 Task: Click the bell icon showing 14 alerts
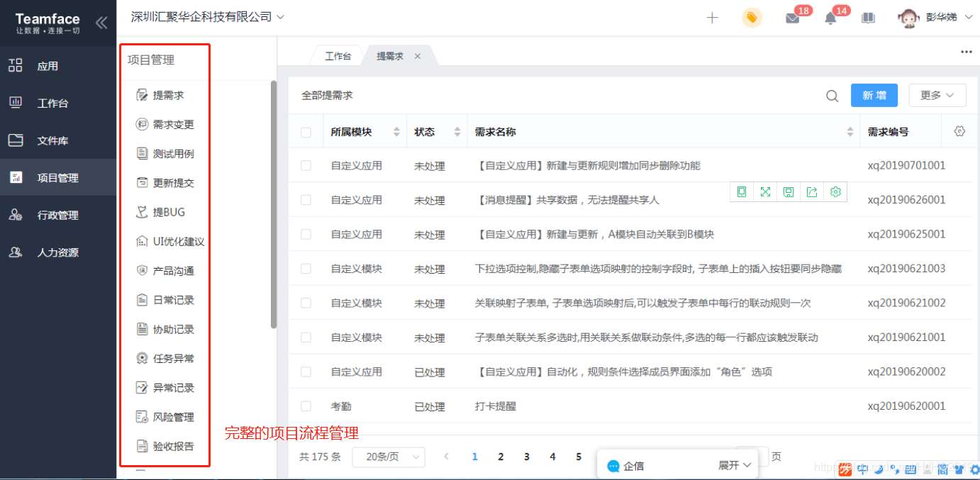coord(830,17)
